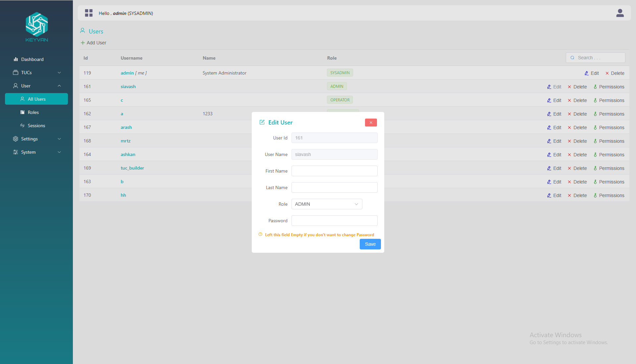Open the Role dropdown showing ADMIN

327,204
